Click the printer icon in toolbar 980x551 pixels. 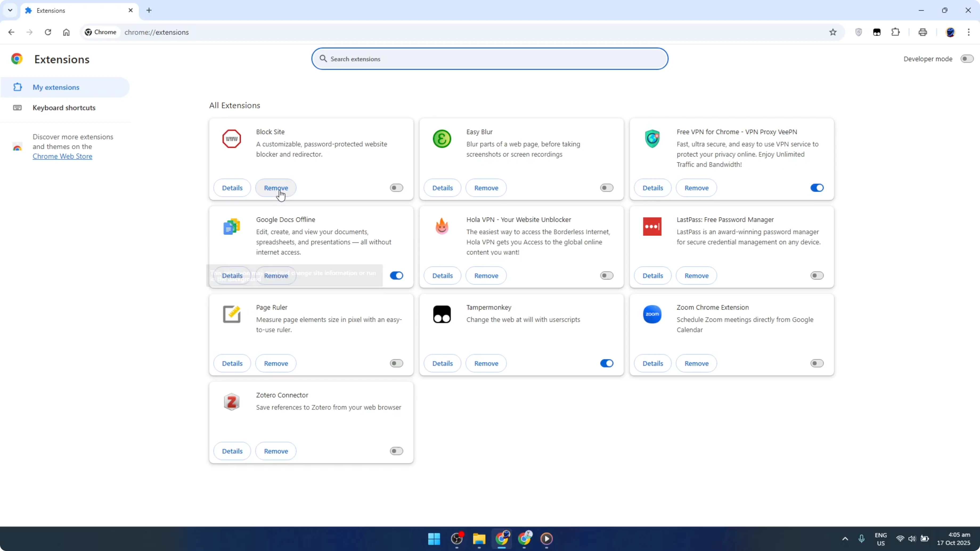coord(922,32)
